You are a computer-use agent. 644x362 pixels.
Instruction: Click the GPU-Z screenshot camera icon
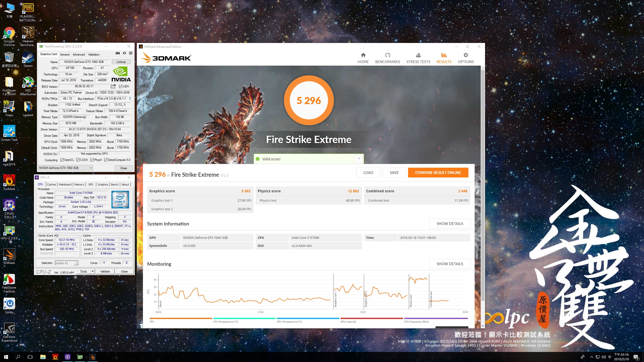click(x=117, y=53)
